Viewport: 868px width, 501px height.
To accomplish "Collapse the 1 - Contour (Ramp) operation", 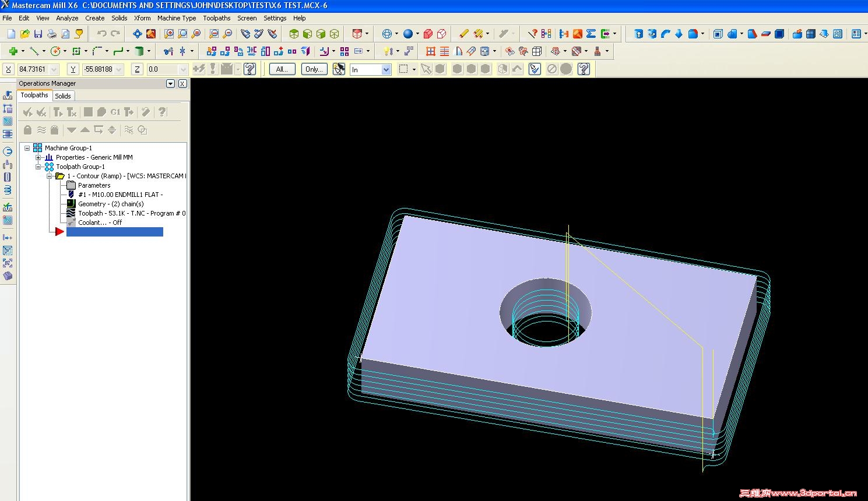I will [x=50, y=176].
